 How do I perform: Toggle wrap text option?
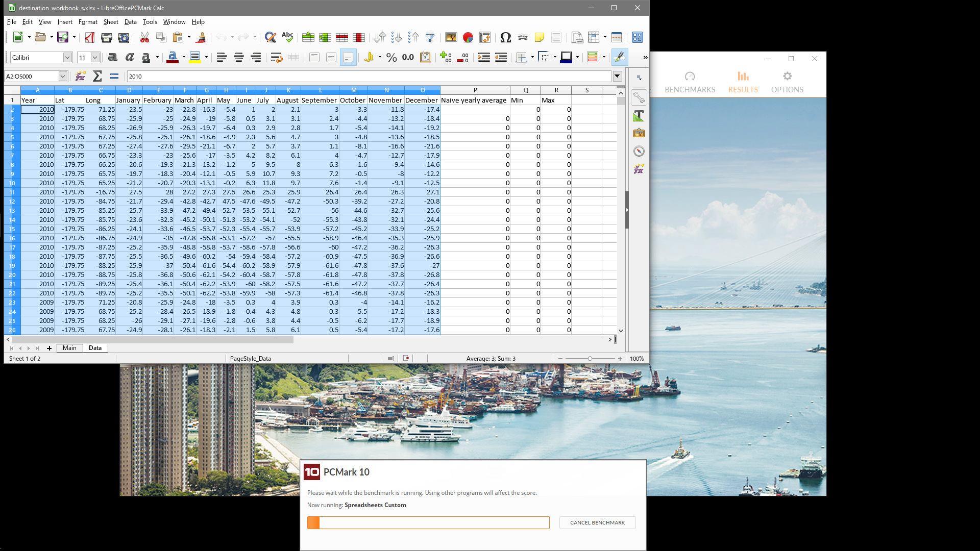pos(276,57)
